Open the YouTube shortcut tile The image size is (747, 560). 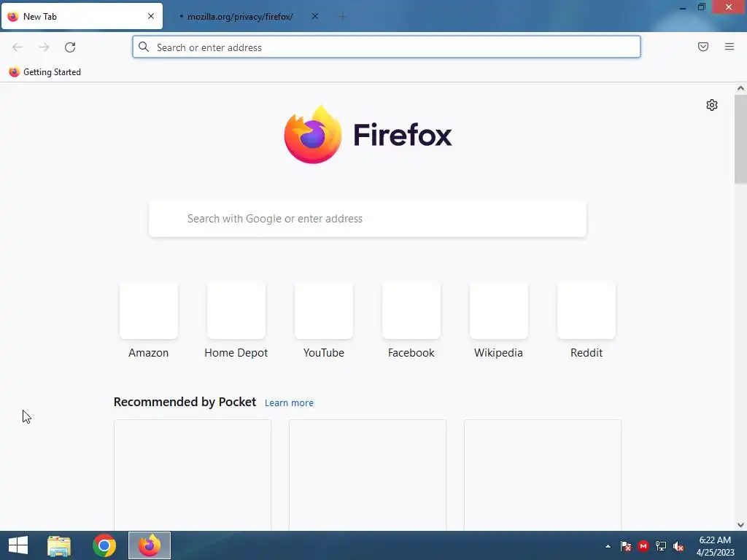(324, 322)
